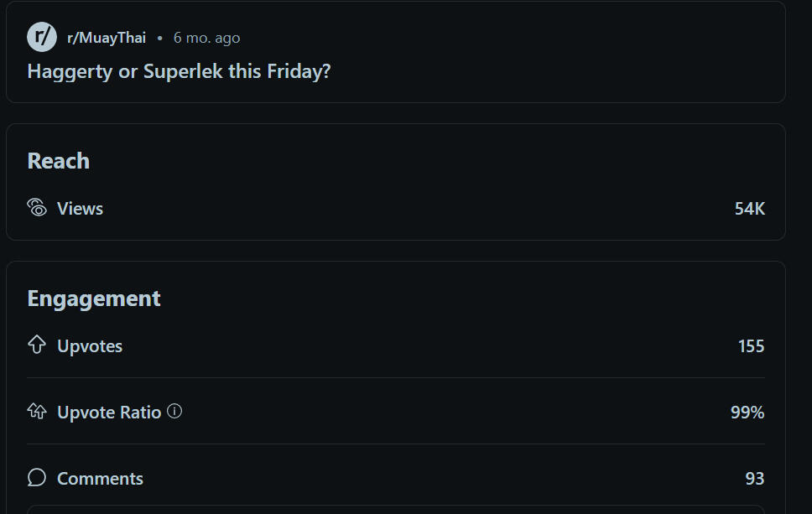Click the 54K views count
This screenshot has height=514, width=812.
[749, 209]
